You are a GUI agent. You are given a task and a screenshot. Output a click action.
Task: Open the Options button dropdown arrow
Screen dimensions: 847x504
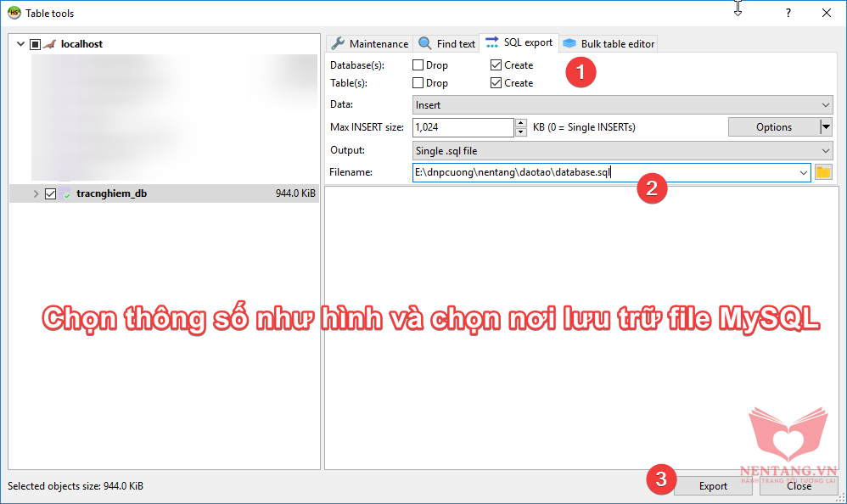[826, 127]
